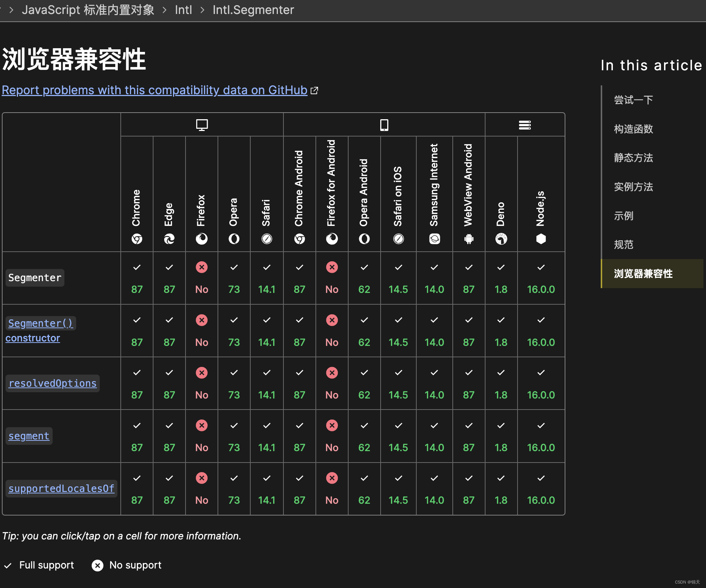Click the Chrome Android logo icon
706x588 pixels.
[x=300, y=239]
